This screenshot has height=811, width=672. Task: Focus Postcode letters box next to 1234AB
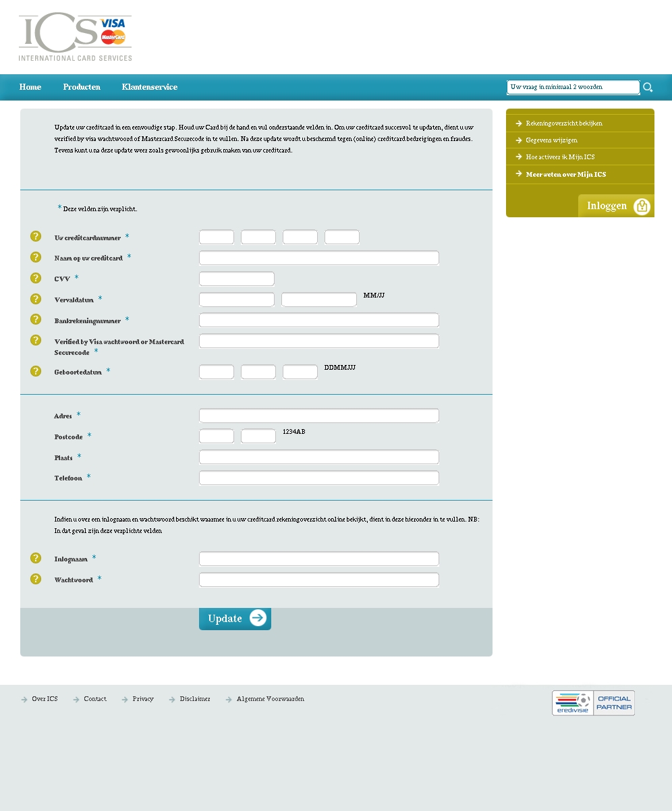point(258,436)
